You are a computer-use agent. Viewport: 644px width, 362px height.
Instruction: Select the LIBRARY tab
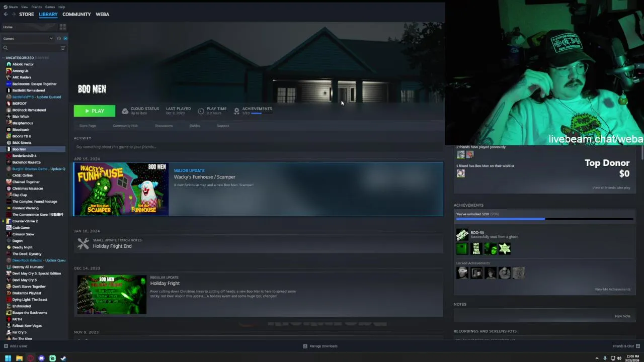click(48, 14)
